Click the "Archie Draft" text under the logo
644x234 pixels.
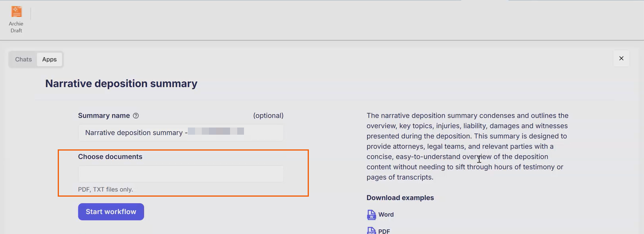point(16,27)
